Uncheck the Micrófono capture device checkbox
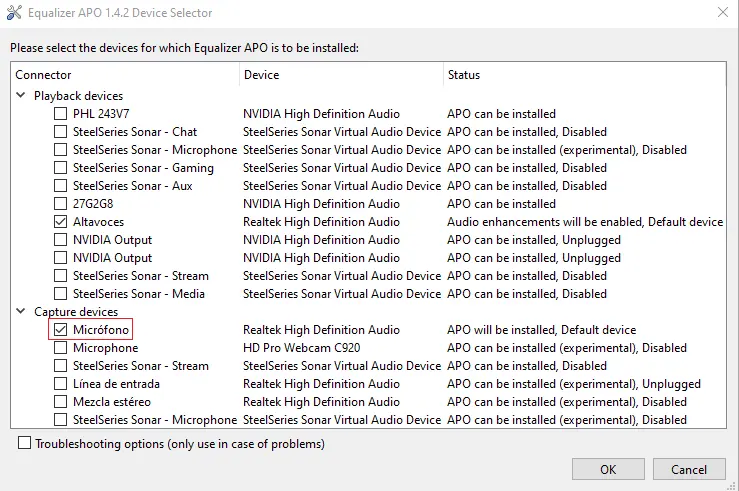This screenshot has width=739, height=491. pyautogui.click(x=60, y=329)
